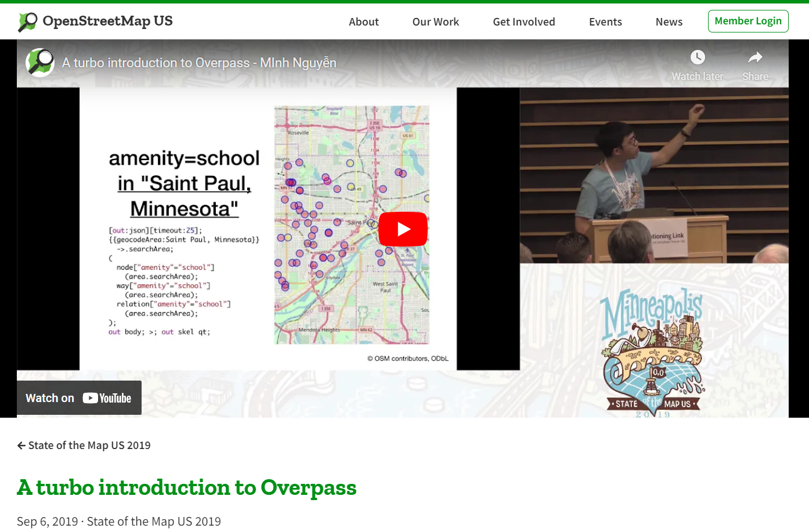809x532 pixels.
Task: Click the video channel avatar icon
Action: [x=40, y=63]
